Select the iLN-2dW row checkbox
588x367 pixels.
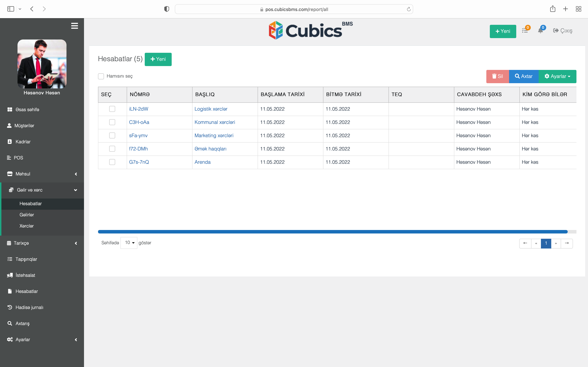click(112, 109)
